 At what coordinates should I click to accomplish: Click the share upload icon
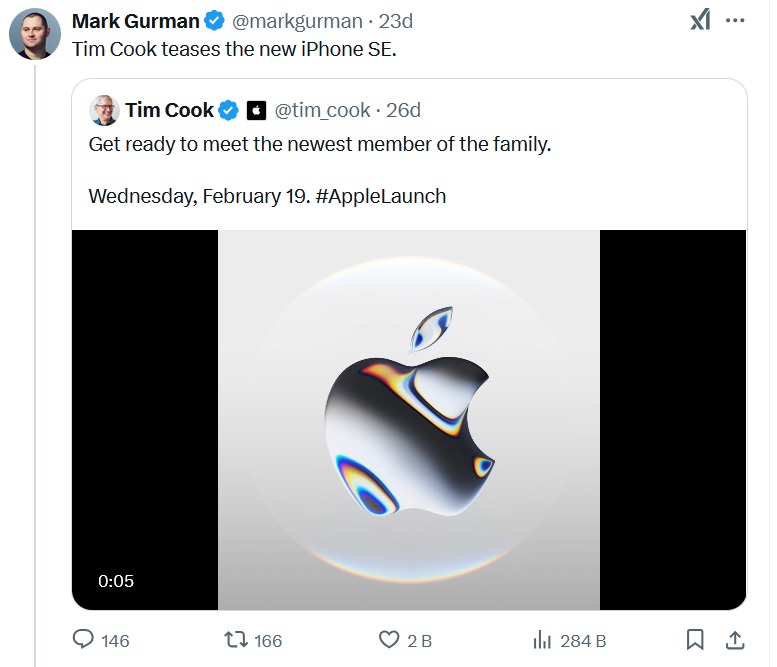(735, 639)
